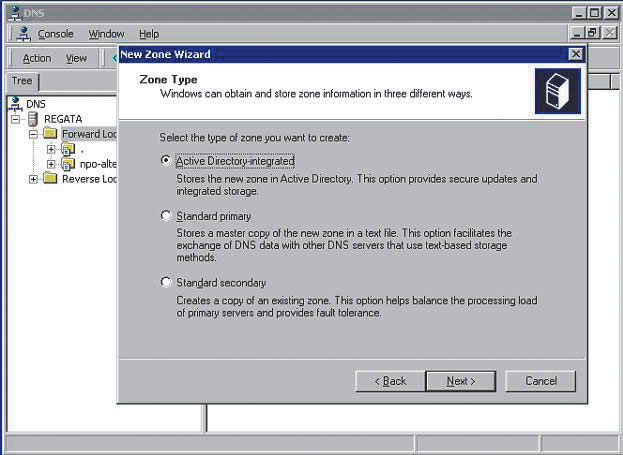The width and height of the screenshot is (623, 455).
Task: Click the server icon in wizard header
Action: tap(557, 91)
